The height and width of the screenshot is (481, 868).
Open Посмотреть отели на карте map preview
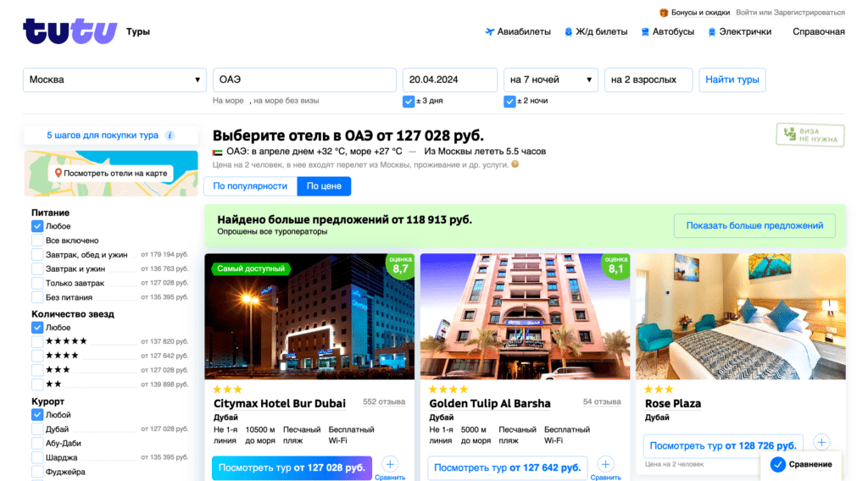[x=111, y=173]
